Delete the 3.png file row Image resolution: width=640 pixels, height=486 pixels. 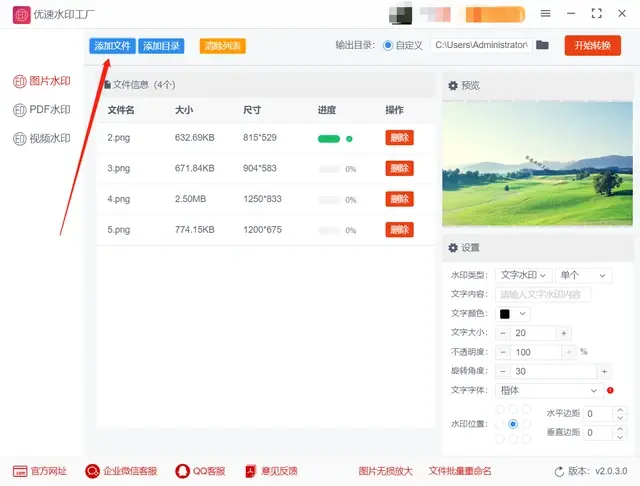point(399,169)
